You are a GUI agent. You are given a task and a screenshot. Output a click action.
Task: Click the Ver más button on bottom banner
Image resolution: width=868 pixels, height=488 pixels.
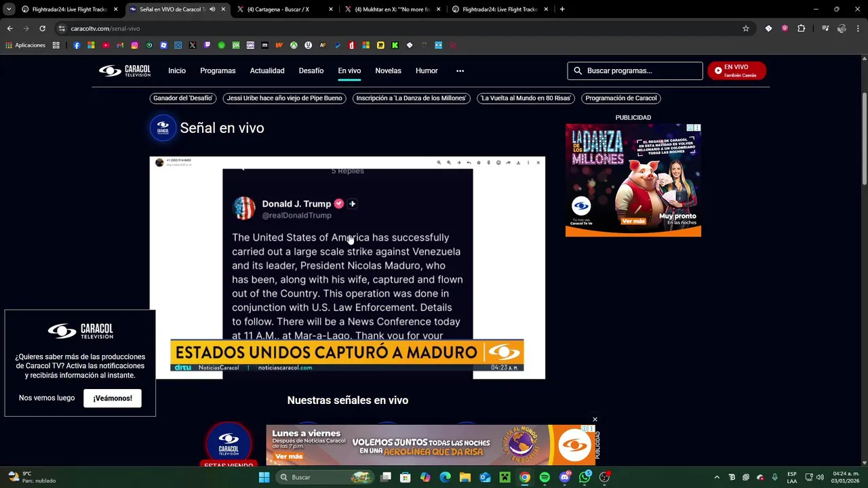click(289, 456)
